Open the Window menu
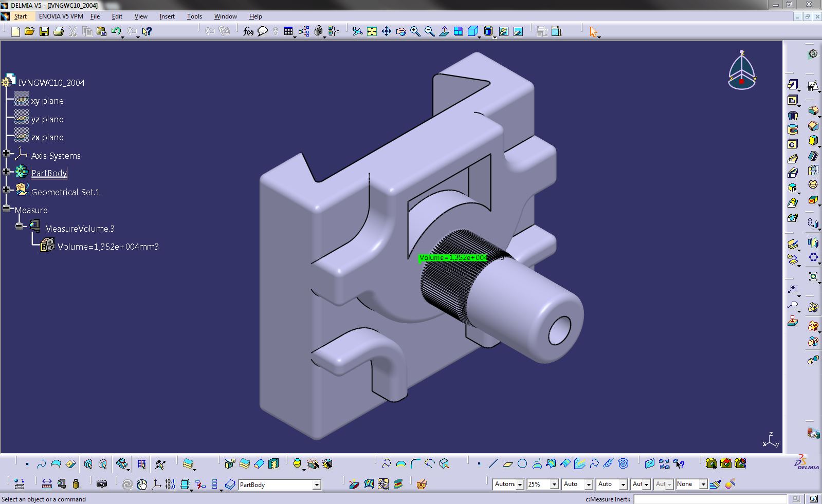Screen dimensions: 822x504 click(225, 16)
